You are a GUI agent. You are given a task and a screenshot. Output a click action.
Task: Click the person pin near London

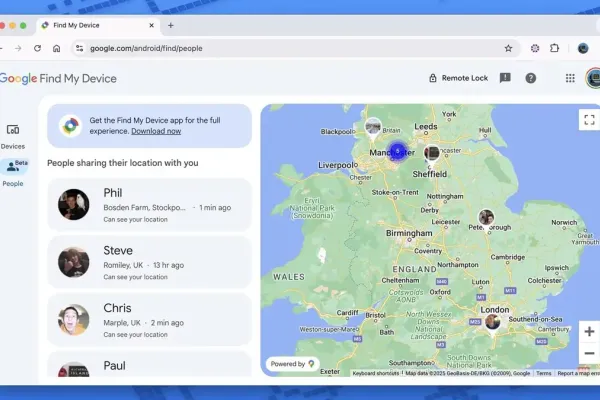coord(492,323)
